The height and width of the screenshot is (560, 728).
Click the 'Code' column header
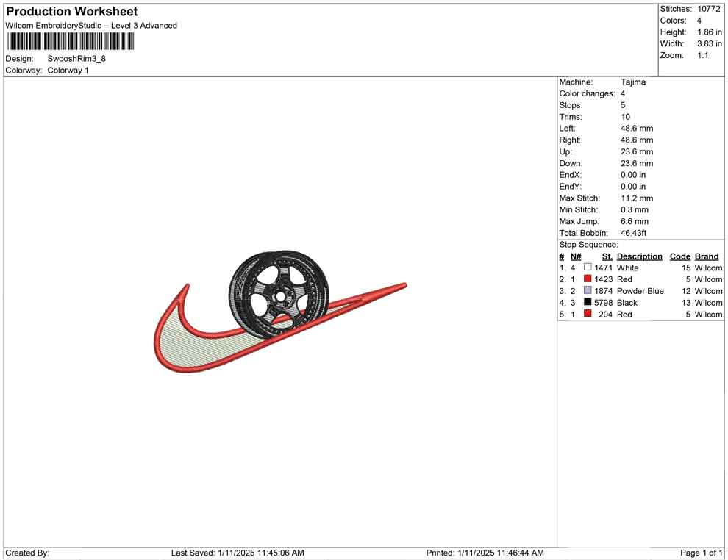[x=679, y=256]
